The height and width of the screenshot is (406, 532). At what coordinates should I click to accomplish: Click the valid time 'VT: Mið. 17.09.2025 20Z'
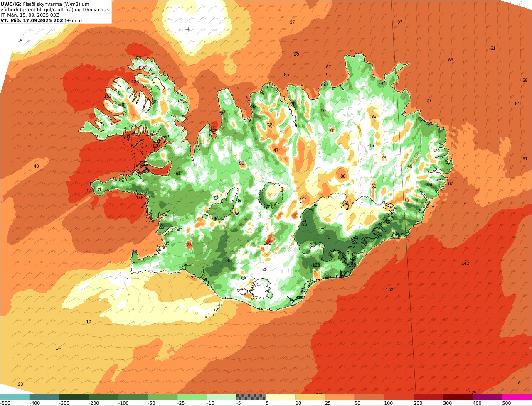[32, 20]
